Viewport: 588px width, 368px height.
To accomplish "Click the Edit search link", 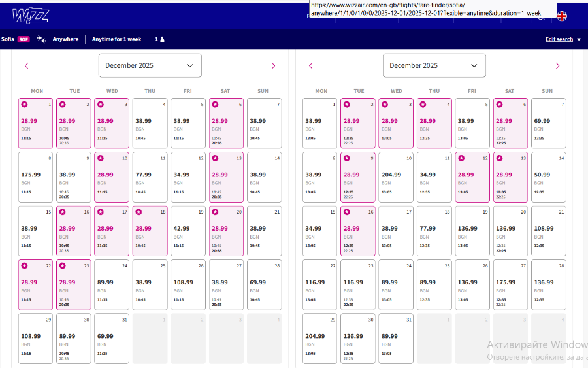I will pos(559,39).
